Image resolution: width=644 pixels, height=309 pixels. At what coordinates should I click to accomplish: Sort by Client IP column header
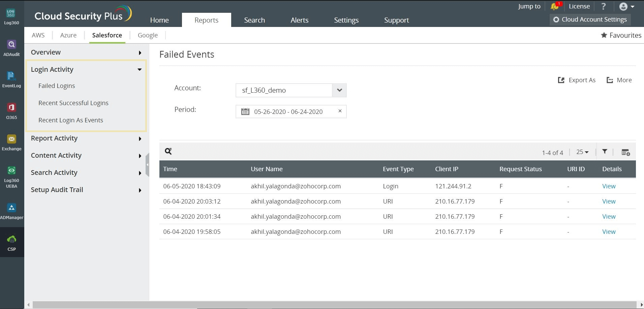(x=447, y=169)
